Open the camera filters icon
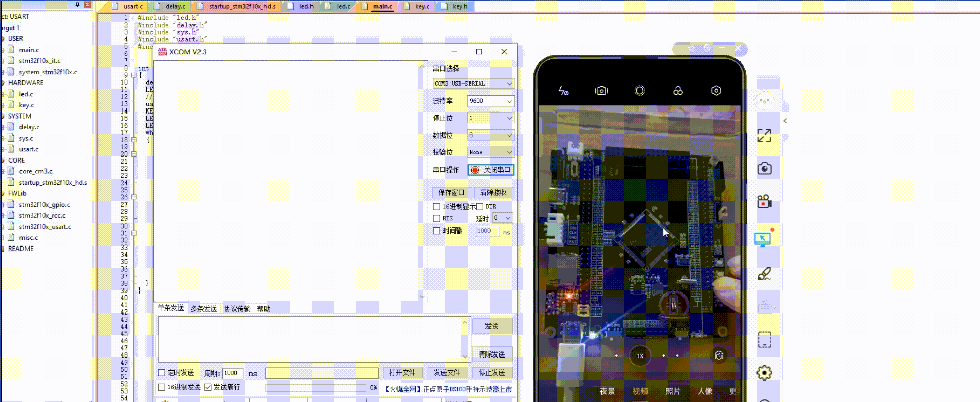The image size is (980, 402). (x=678, y=91)
